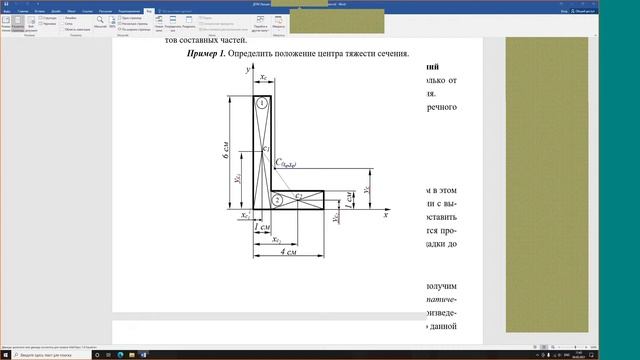Open File Explorer from taskbar
The width and height of the screenshot is (640, 360).
click(x=132, y=355)
